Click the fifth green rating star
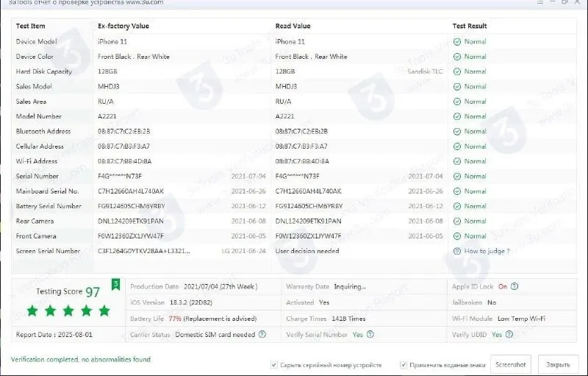The height and width of the screenshot is (376, 588). pos(104,311)
